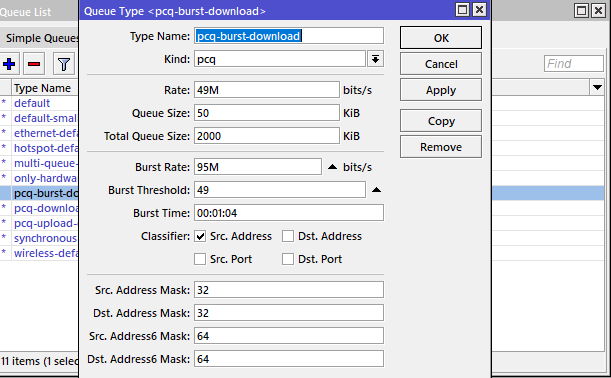Screen dimensions: 611x378
Task: Collapse the Burst Threshold field arrow
Action: 376,190
